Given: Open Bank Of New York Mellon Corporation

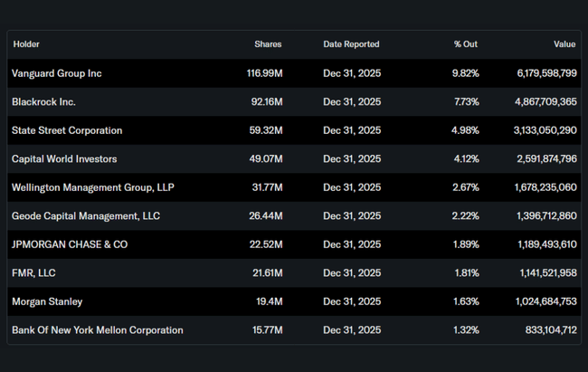Looking at the screenshot, I should point(98,330).
